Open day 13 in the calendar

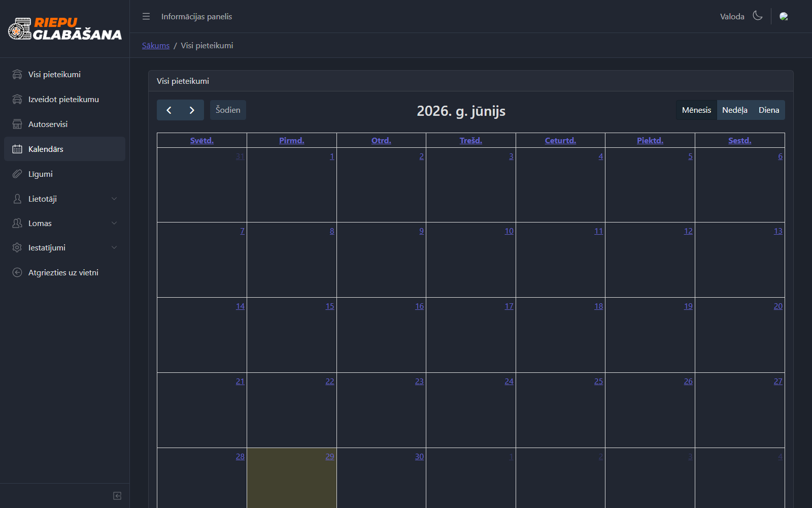tap(778, 231)
